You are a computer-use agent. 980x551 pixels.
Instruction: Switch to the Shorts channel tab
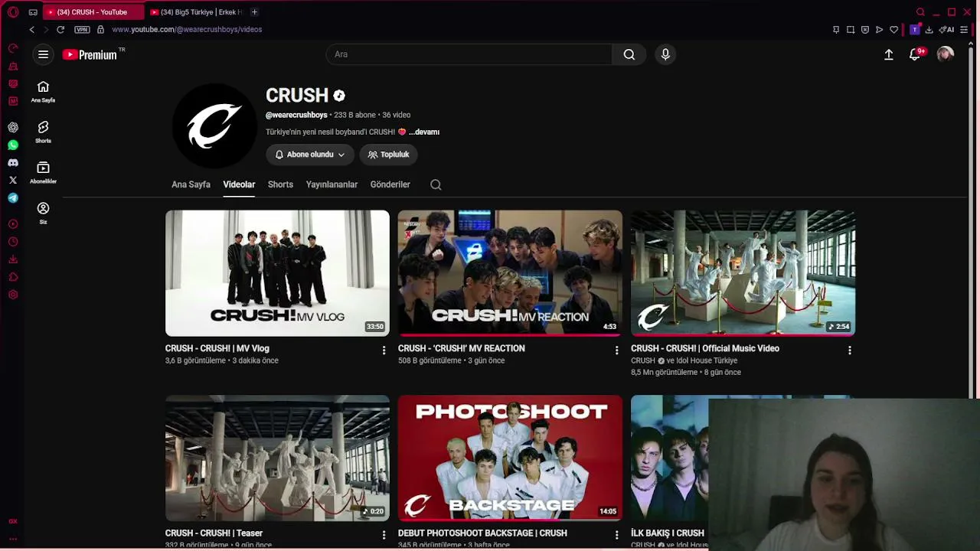pyautogui.click(x=280, y=184)
